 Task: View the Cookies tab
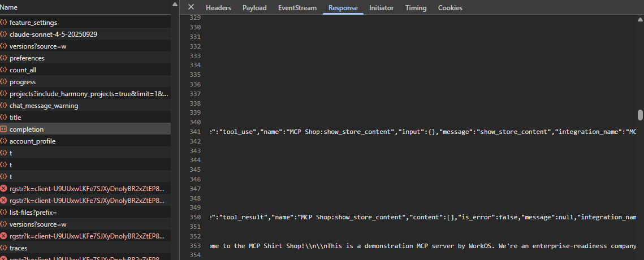point(449,8)
